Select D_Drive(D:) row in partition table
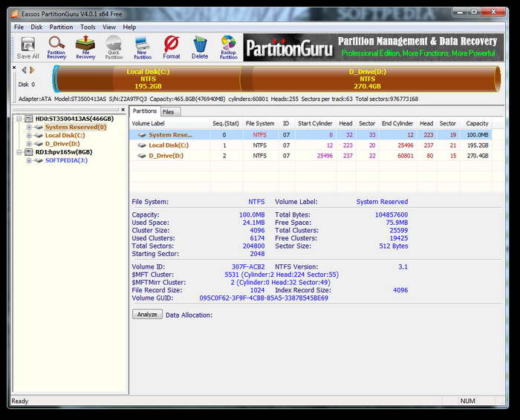The height and width of the screenshot is (420, 520). point(311,156)
